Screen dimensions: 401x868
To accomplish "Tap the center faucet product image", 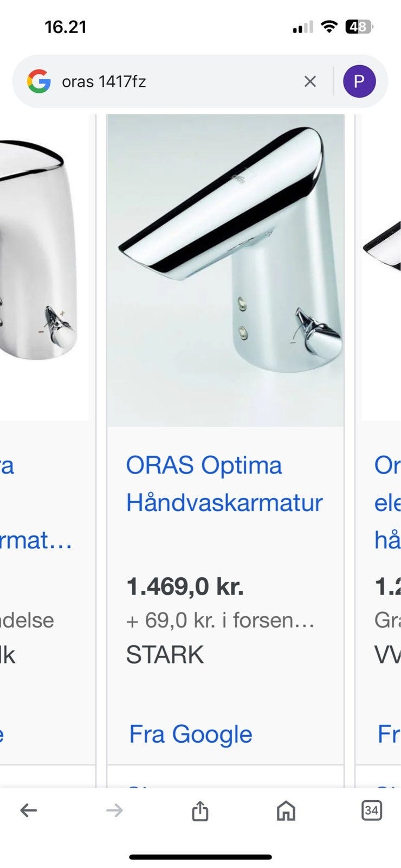I will pyautogui.click(x=225, y=270).
